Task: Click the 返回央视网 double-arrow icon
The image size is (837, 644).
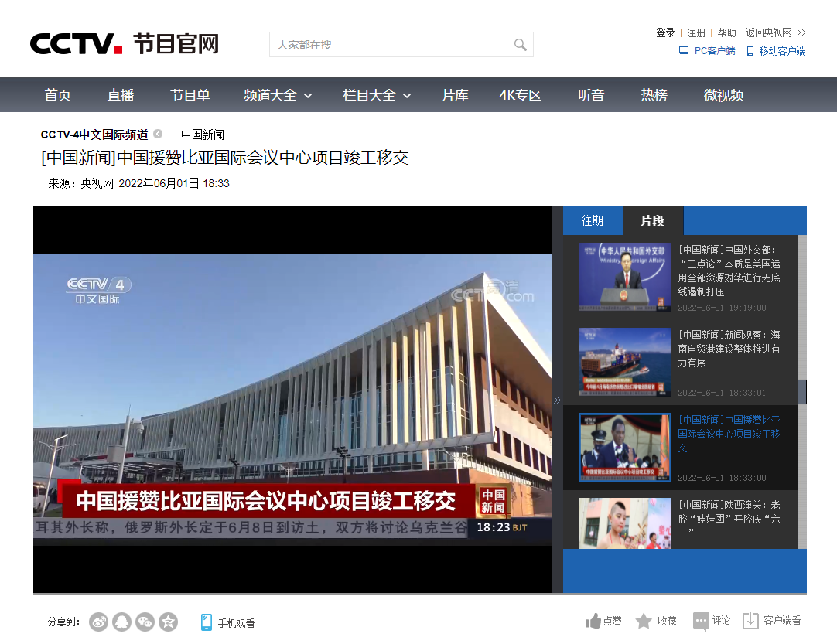Action: click(x=801, y=32)
